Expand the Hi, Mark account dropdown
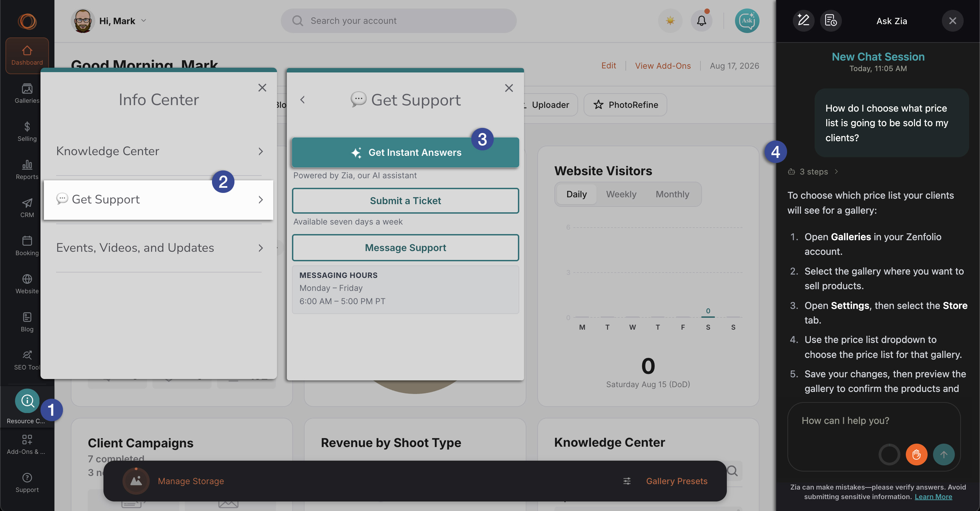 [x=143, y=20]
